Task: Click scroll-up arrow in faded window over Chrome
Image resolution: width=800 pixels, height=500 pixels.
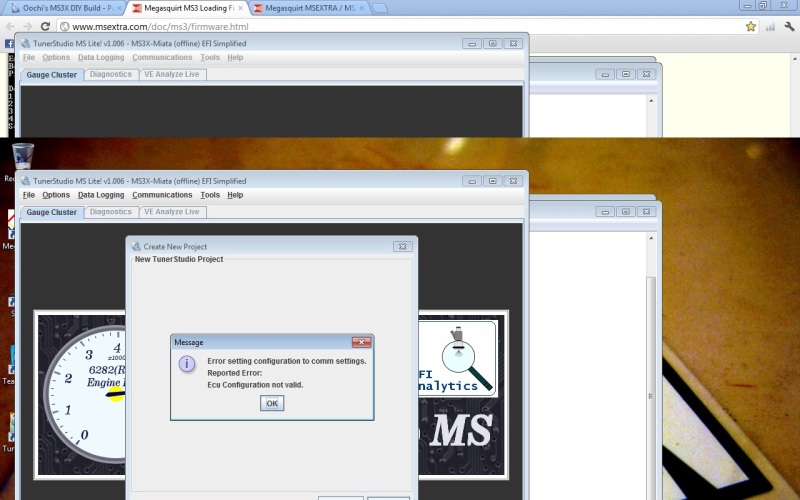Action: tap(651, 101)
